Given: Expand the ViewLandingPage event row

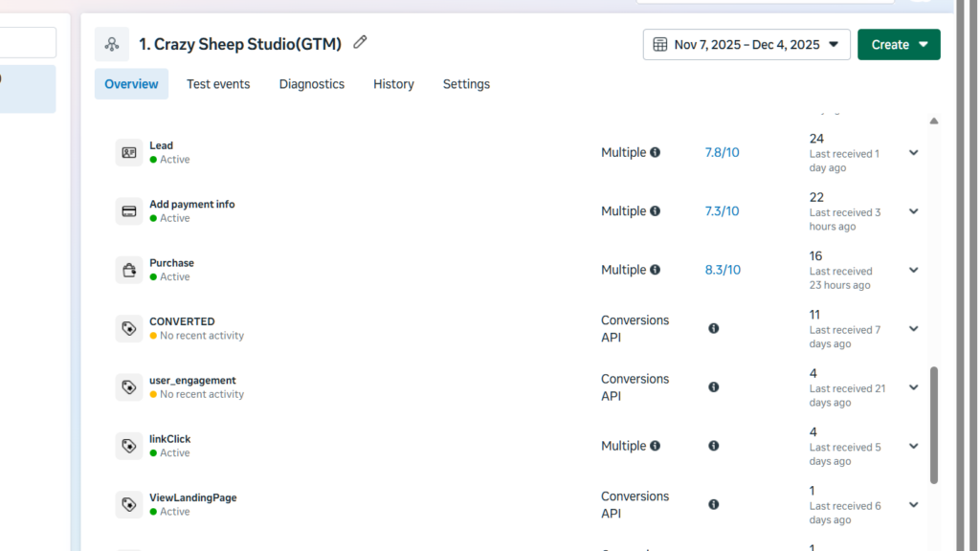Looking at the screenshot, I should (x=913, y=504).
